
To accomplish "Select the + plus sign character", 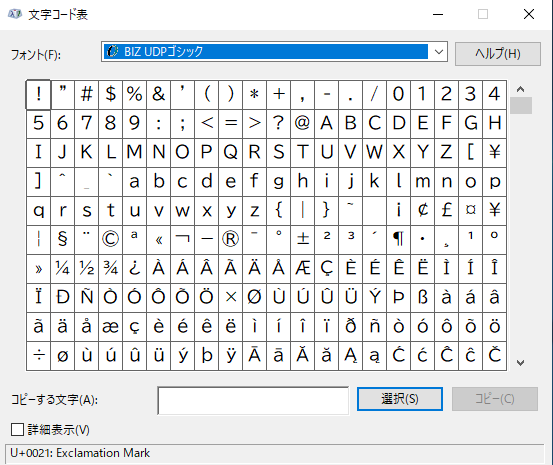I will [279, 95].
